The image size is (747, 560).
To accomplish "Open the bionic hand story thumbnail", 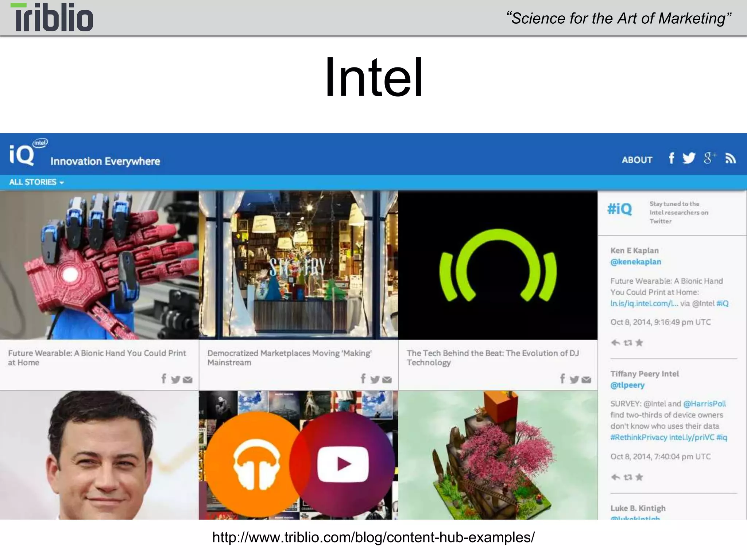I will coord(99,265).
